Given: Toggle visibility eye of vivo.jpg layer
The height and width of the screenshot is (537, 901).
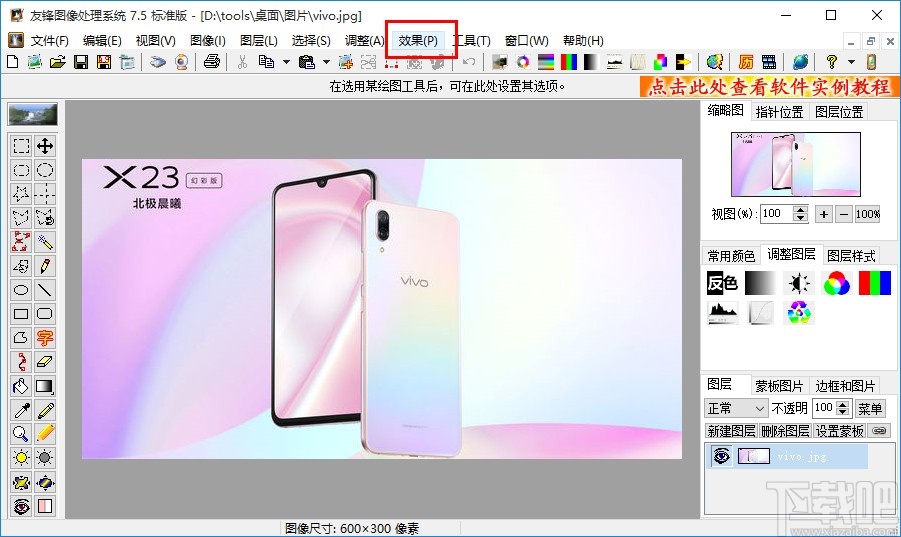Looking at the screenshot, I should (721, 456).
